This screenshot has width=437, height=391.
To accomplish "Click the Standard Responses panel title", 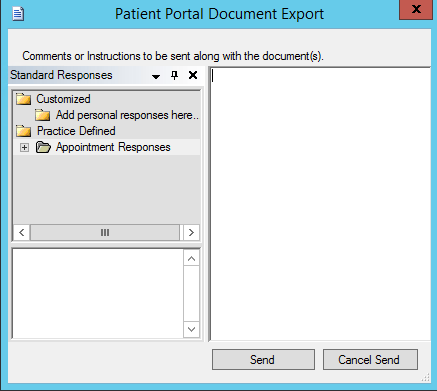I will [61, 75].
